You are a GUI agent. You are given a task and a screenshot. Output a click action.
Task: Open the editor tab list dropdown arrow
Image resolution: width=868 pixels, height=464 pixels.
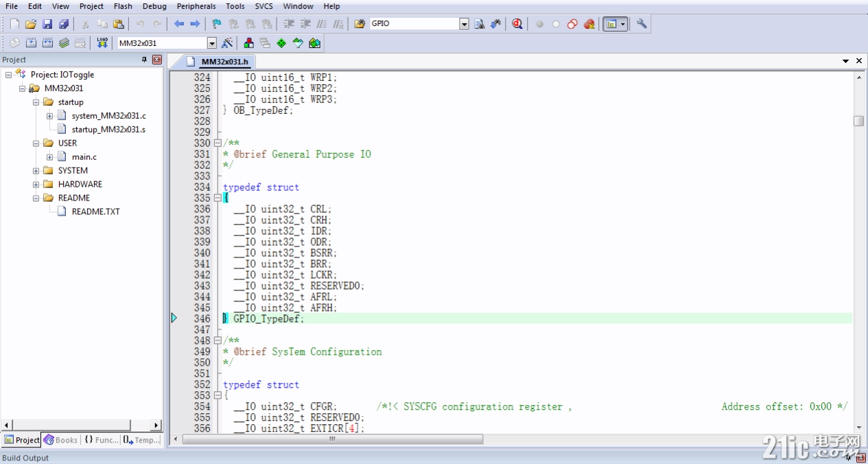[846, 61]
